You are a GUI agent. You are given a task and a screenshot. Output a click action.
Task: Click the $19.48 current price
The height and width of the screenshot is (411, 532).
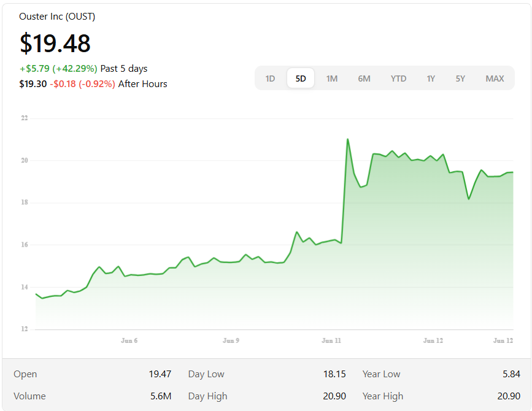(55, 44)
